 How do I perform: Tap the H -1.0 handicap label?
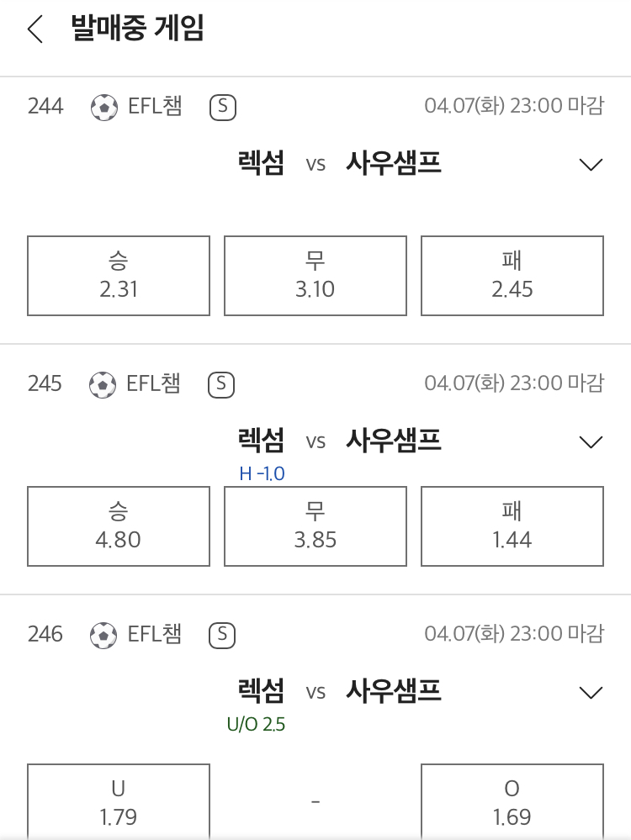262,473
